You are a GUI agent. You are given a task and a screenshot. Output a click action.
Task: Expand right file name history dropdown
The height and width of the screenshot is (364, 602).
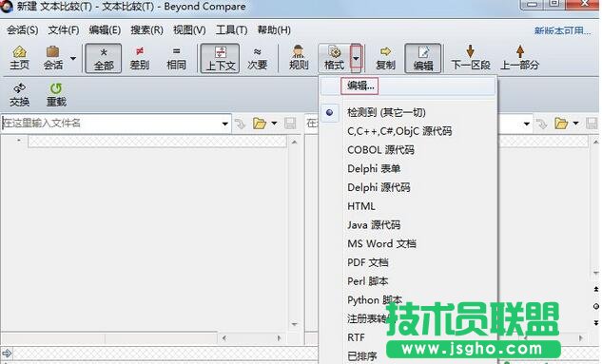click(527, 124)
